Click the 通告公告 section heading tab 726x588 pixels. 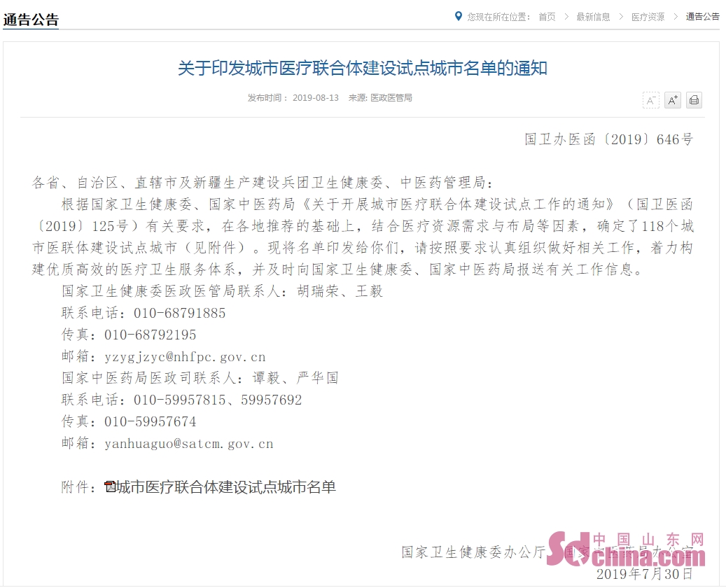pos(31,20)
